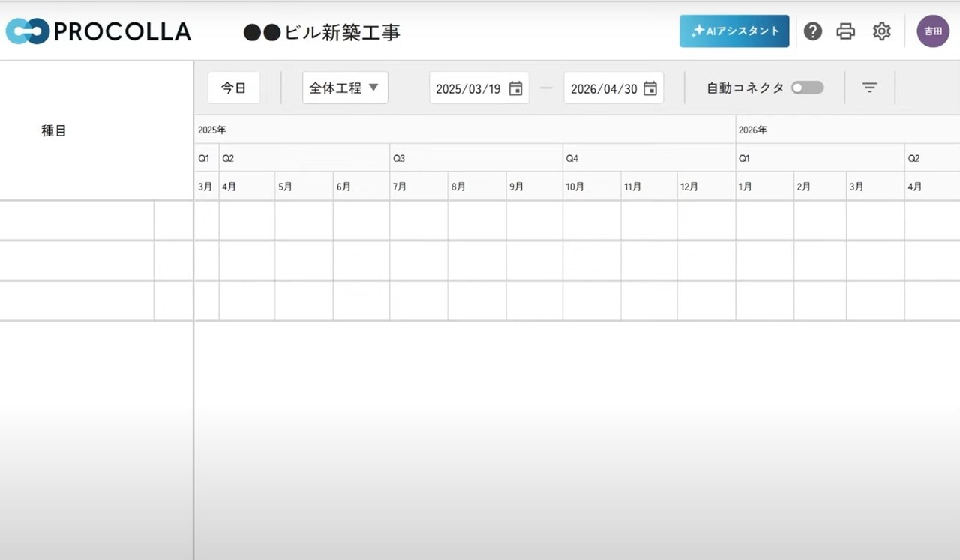This screenshot has width=960, height=560.
Task: Click the 2025/03/19 start date field
Action: coord(468,88)
